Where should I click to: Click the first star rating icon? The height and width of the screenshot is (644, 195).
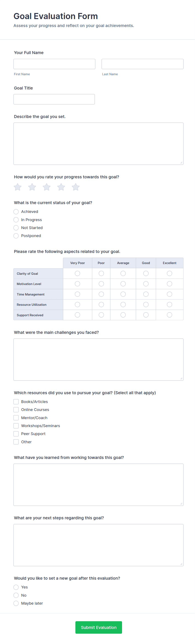pyautogui.click(x=17, y=187)
